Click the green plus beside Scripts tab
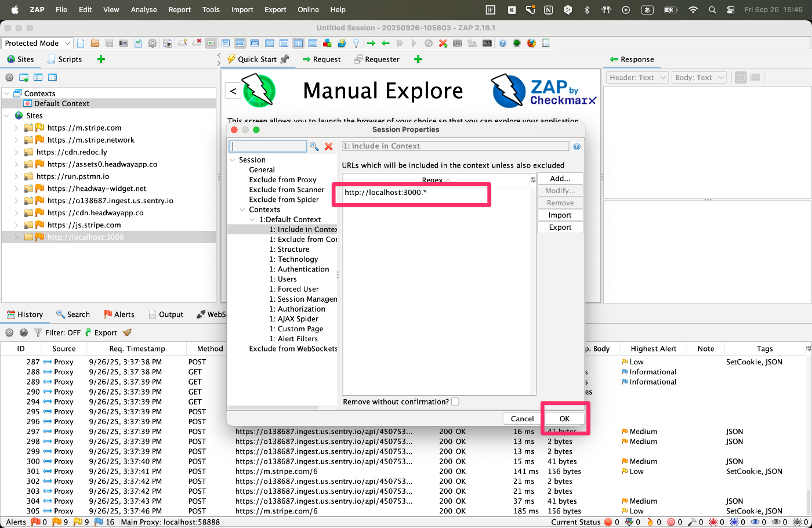 tap(101, 59)
